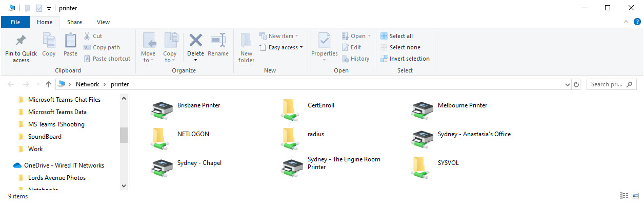644x203 pixels.
Task: Open the File menu tab
Action: [x=15, y=22]
